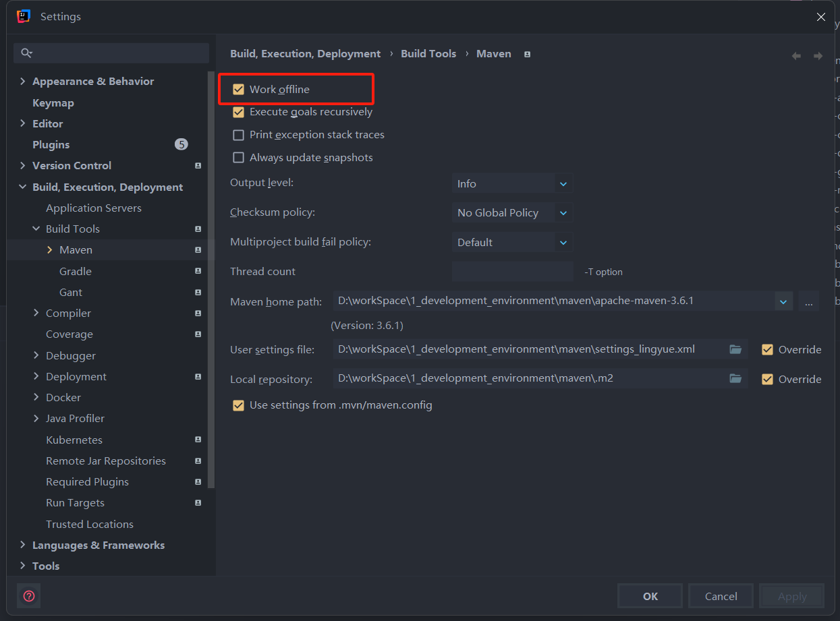The width and height of the screenshot is (840, 621).
Task: Click folder icon for User settings file
Action: pos(735,349)
